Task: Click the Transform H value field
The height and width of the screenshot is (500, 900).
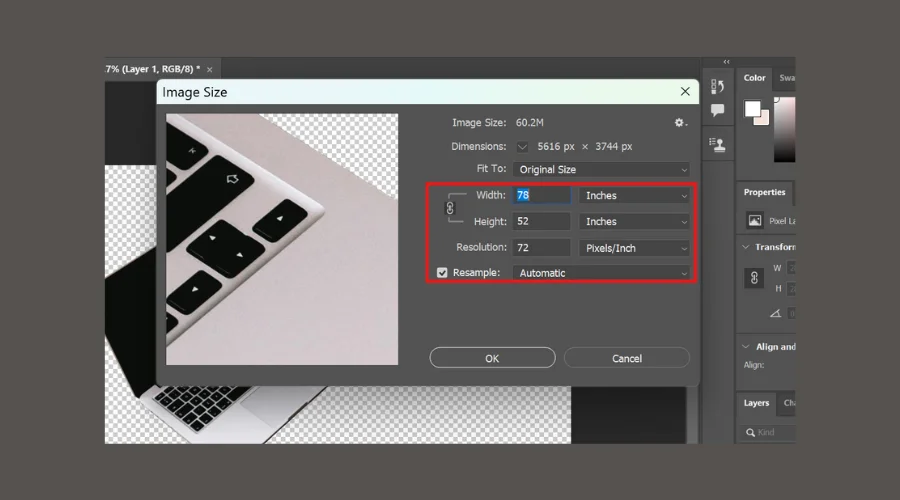Action: 791,289
